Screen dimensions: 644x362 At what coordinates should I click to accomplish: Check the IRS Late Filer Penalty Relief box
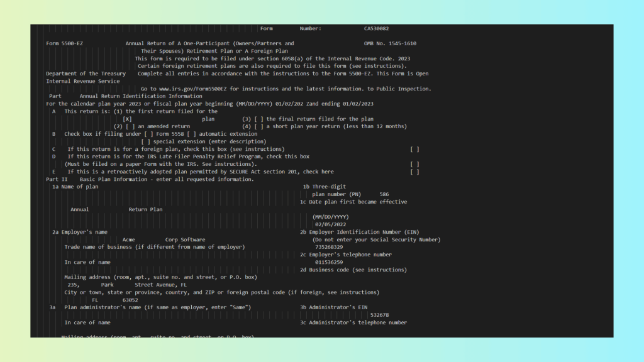coord(414,164)
